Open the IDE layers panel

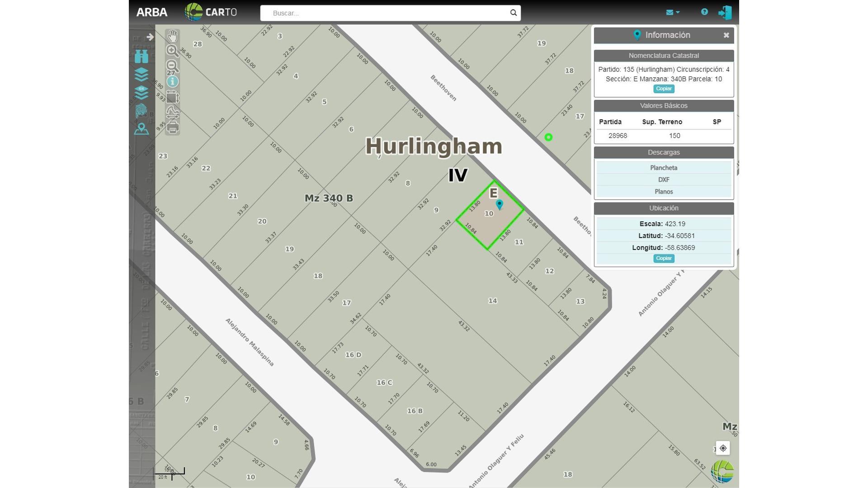tap(142, 92)
